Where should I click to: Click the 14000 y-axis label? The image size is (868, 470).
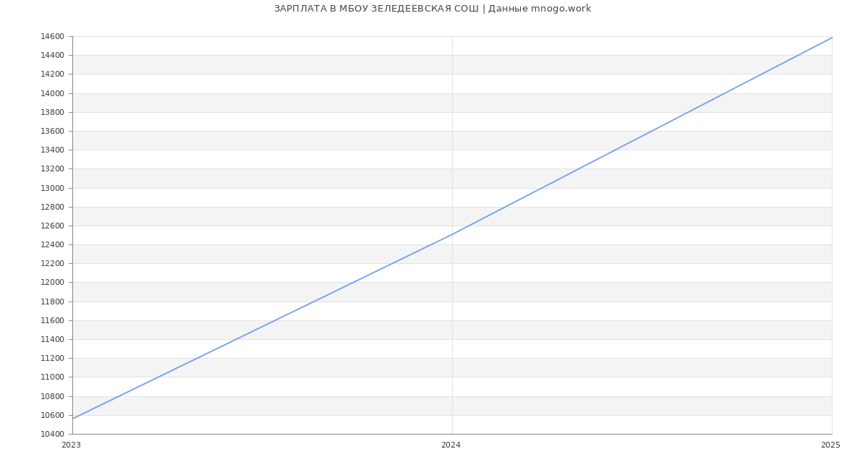point(52,93)
